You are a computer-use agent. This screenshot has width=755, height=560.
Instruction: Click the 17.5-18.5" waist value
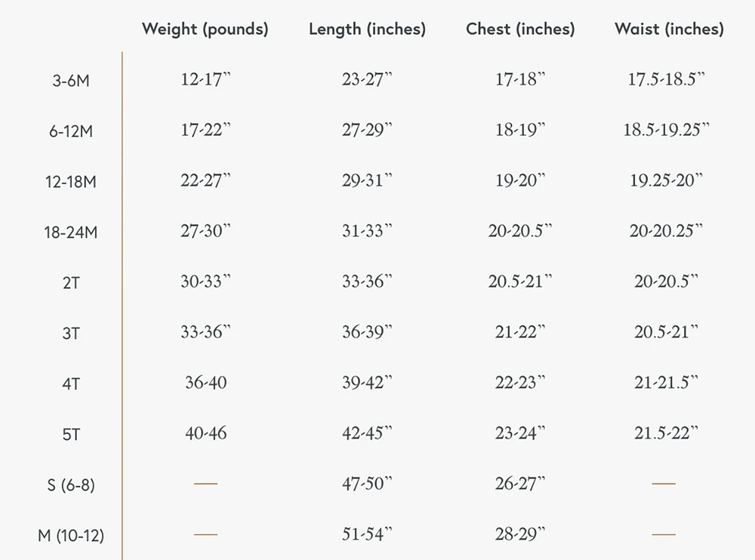(667, 79)
